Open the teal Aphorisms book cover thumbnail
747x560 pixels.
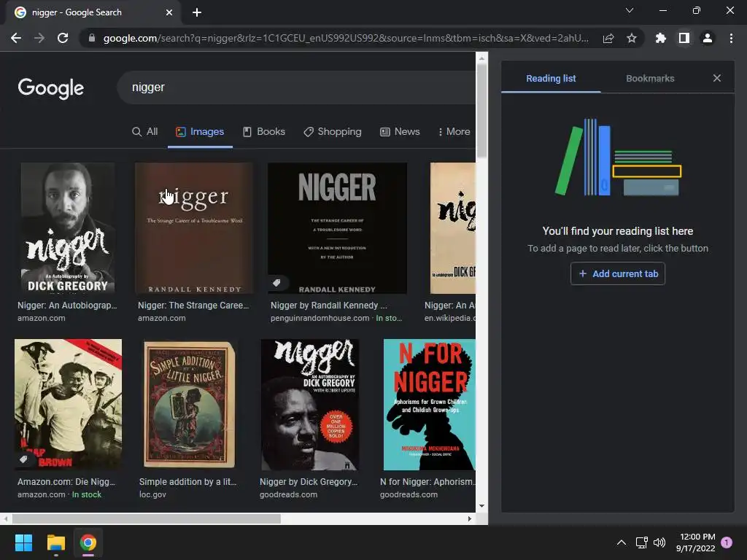(429, 405)
